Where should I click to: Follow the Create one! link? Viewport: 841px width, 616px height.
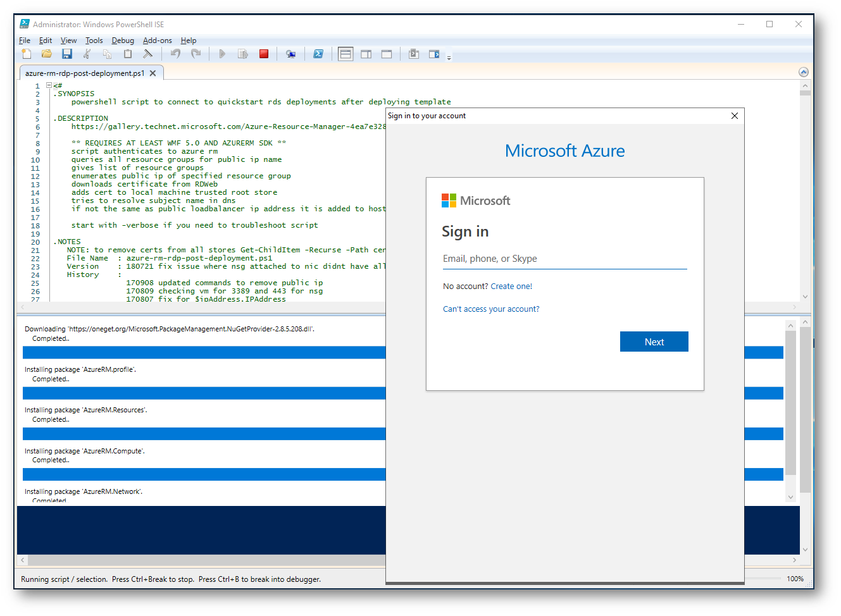(511, 286)
